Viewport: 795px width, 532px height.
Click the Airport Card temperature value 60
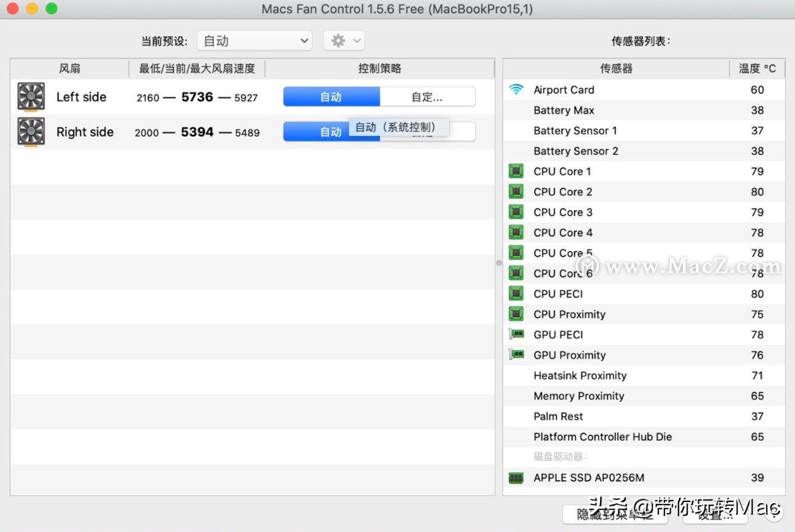pos(758,89)
